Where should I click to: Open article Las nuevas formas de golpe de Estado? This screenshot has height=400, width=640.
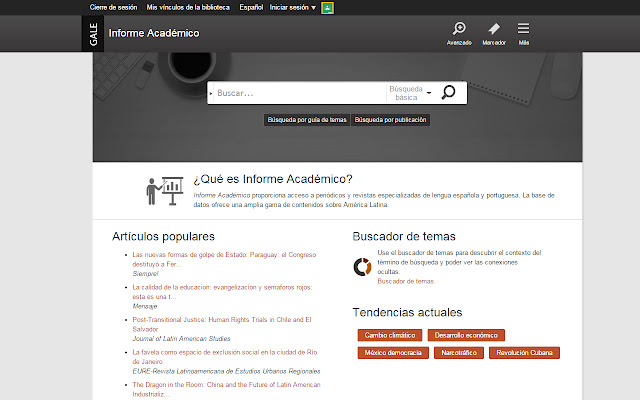(x=224, y=259)
